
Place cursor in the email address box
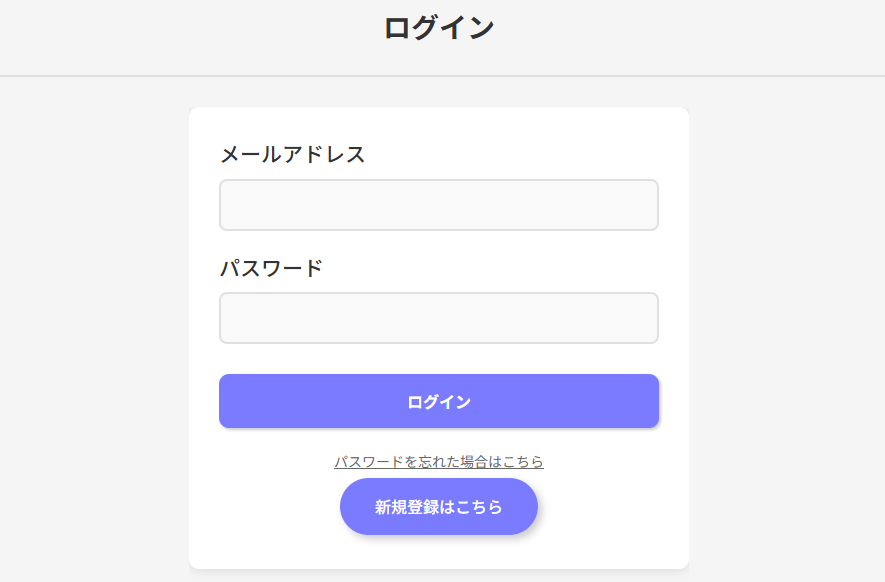[438, 205]
